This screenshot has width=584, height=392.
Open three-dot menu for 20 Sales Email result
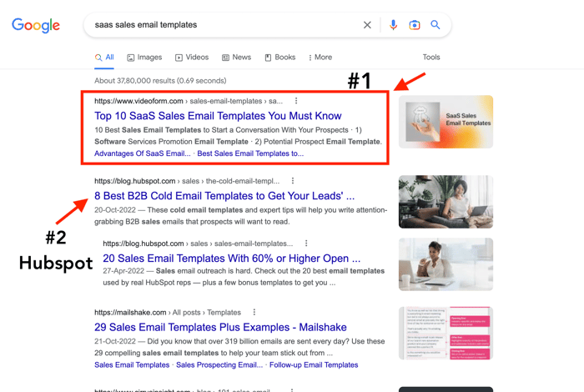306,244
